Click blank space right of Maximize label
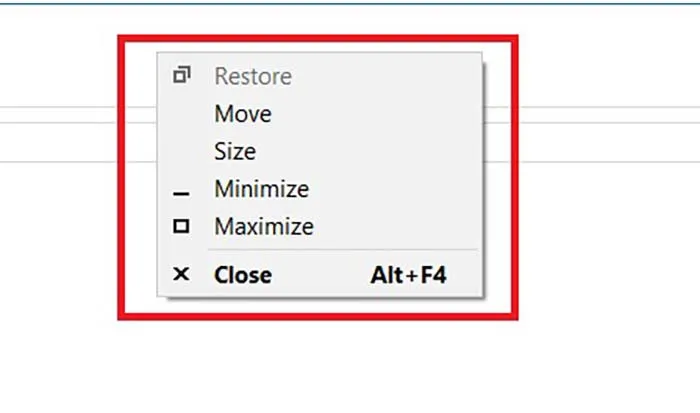700x413 pixels. [x=400, y=227]
